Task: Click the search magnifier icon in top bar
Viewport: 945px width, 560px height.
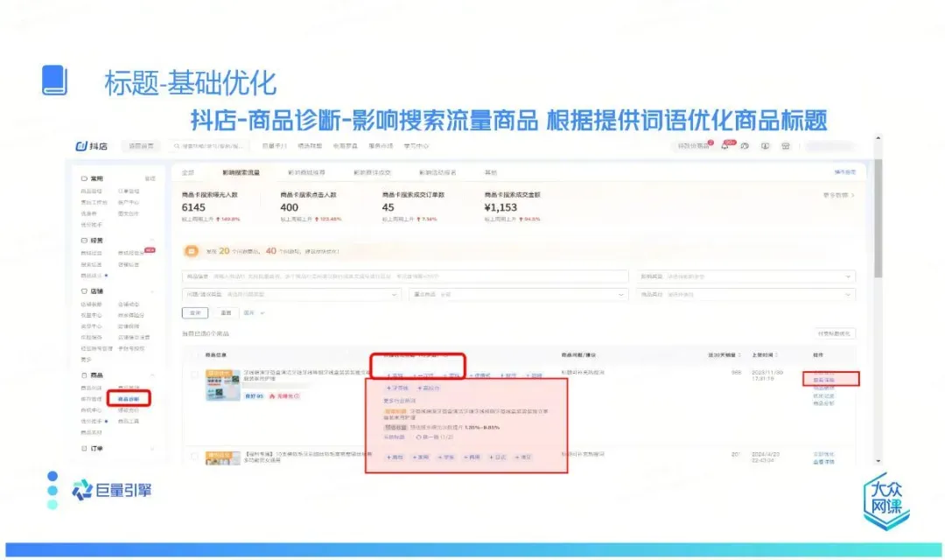Action: click(177, 146)
